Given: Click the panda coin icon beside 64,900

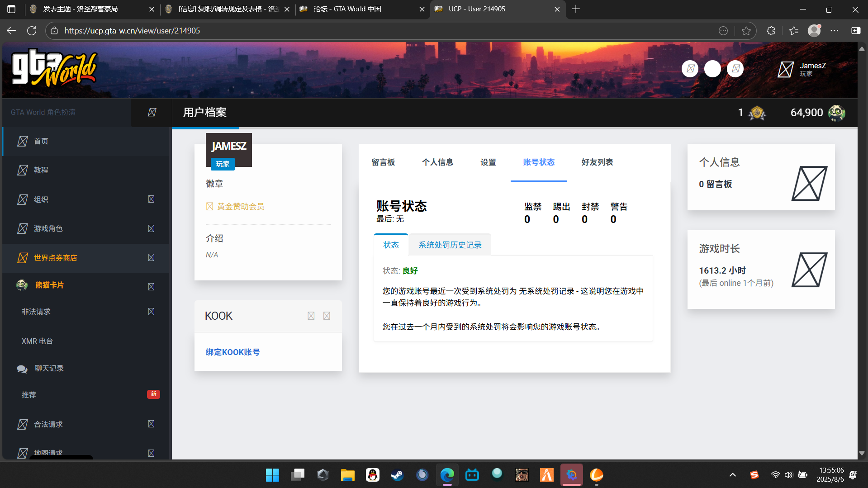Looking at the screenshot, I should (x=836, y=113).
